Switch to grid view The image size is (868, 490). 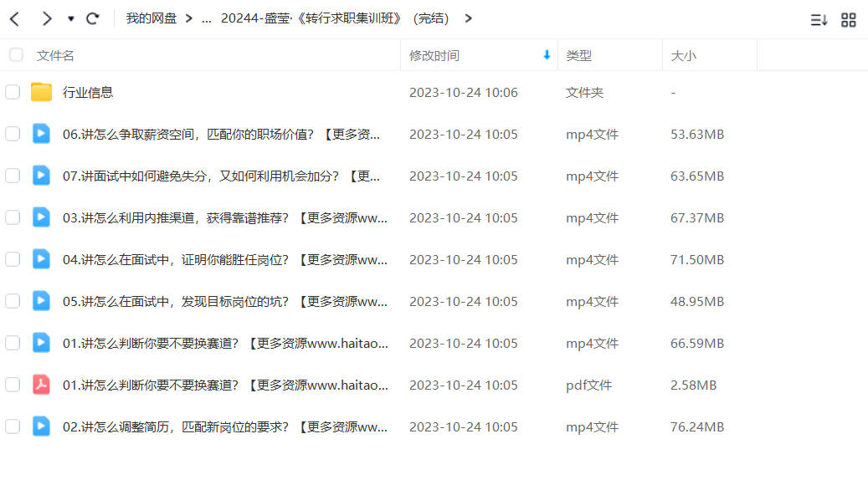848,20
